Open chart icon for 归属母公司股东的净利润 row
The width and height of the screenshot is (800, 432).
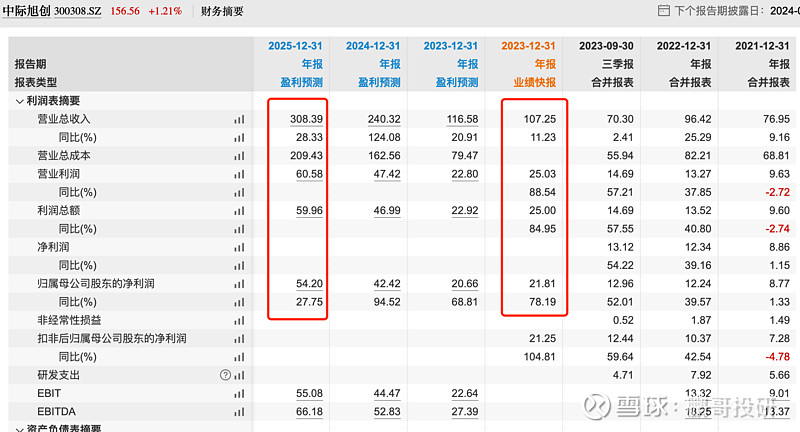click(x=239, y=284)
